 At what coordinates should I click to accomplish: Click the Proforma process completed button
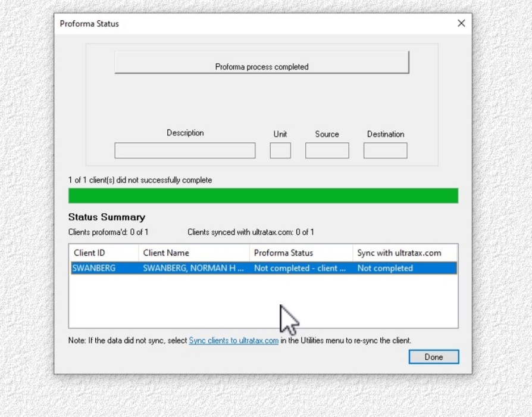tap(261, 63)
